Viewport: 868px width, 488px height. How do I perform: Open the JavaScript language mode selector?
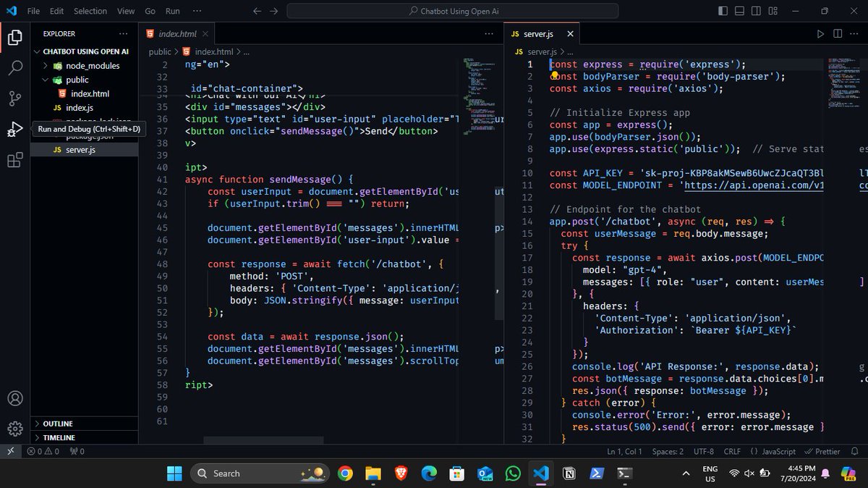779,451
